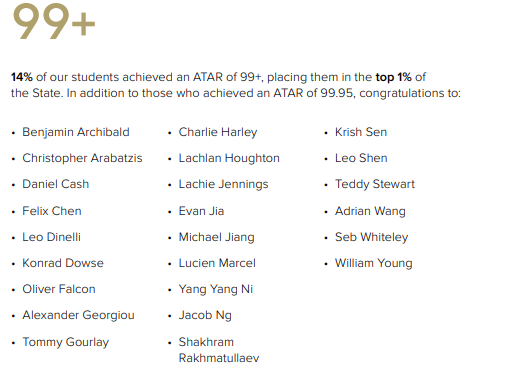Click the large 99+ heading
507x369 pixels.
point(54,21)
